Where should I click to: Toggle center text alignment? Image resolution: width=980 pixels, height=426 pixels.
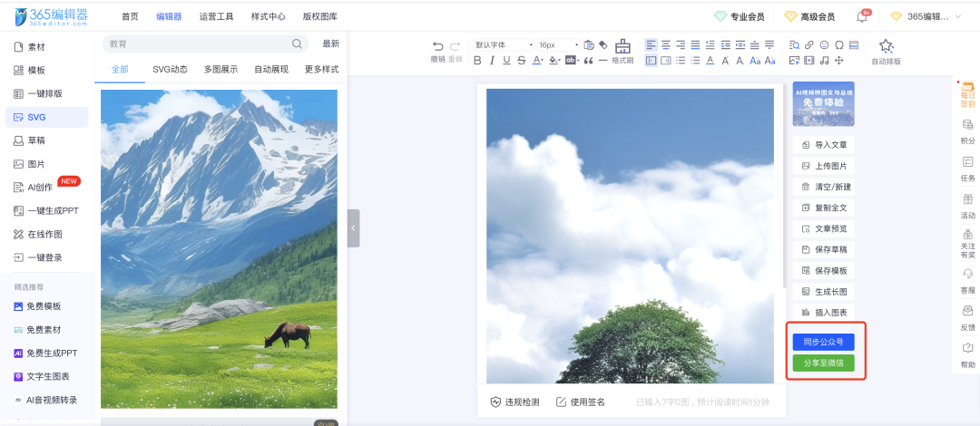point(666,45)
